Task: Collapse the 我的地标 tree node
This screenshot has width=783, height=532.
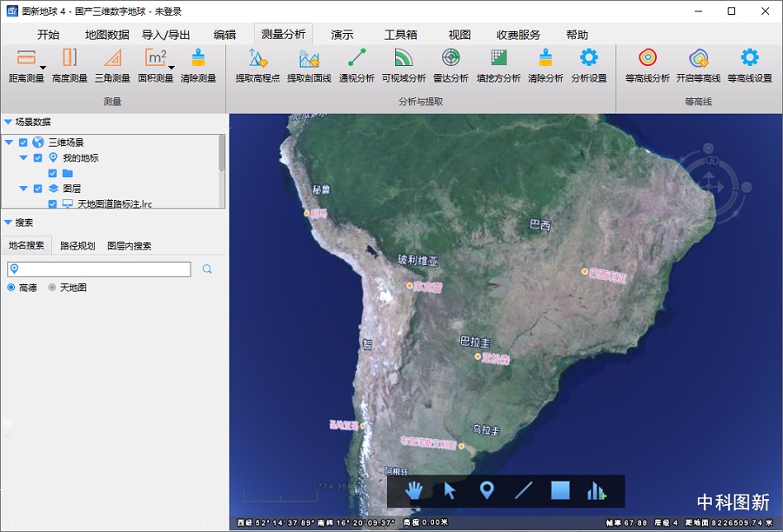Action: (x=23, y=158)
